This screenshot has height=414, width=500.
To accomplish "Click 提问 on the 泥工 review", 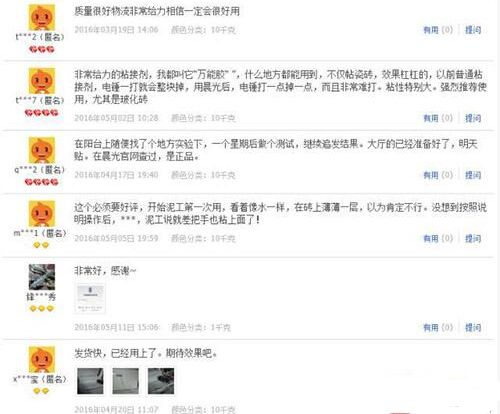I will click(x=473, y=238).
